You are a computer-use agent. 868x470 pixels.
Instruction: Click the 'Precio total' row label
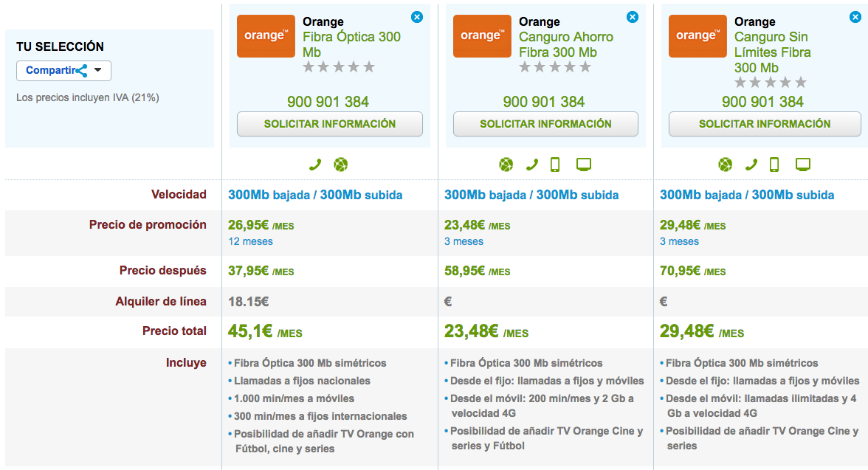tap(174, 331)
